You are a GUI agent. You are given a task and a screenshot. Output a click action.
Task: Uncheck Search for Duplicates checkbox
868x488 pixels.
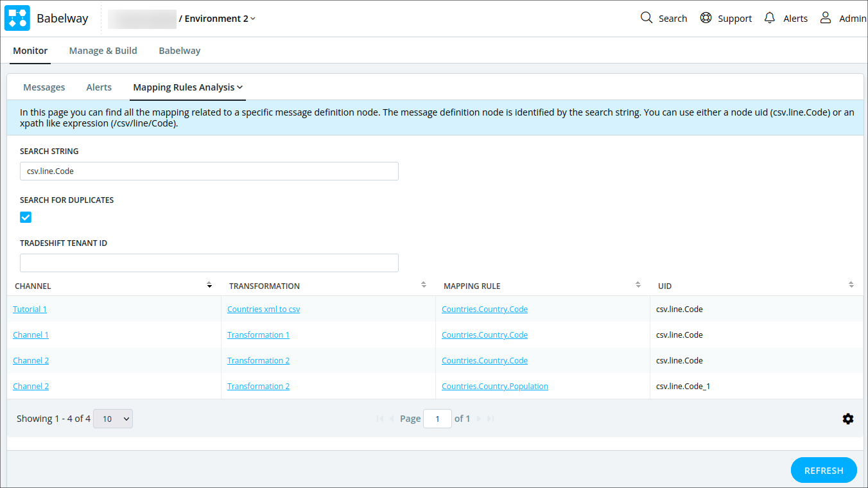(26, 217)
